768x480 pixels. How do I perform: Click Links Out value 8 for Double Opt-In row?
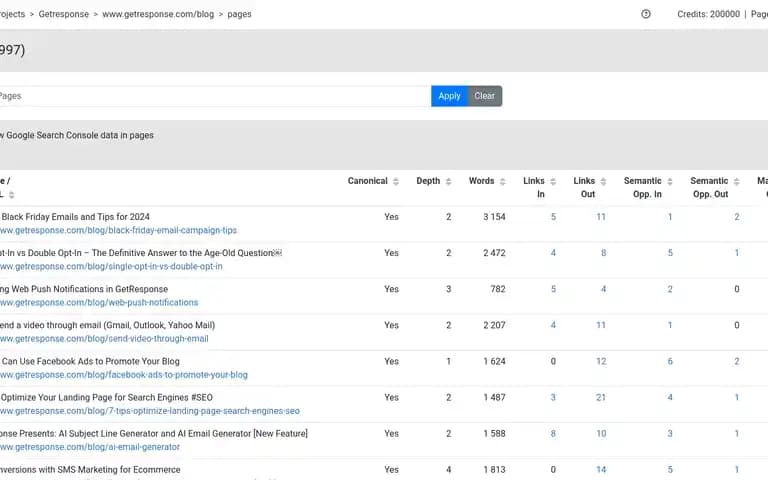click(603, 253)
